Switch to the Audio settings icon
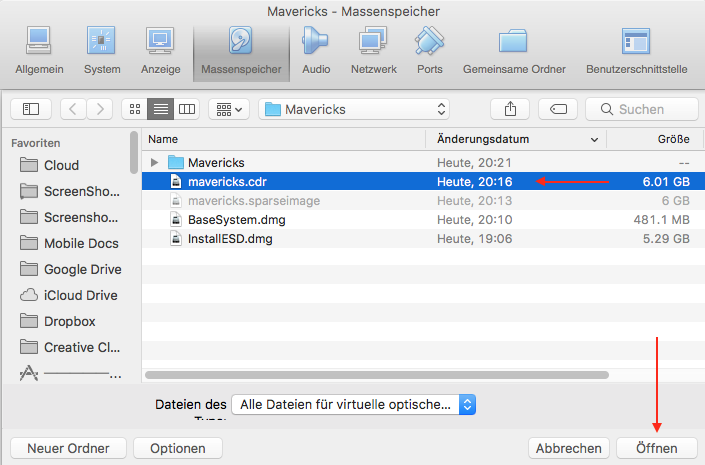The width and height of the screenshot is (705, 465). point(316,50)
